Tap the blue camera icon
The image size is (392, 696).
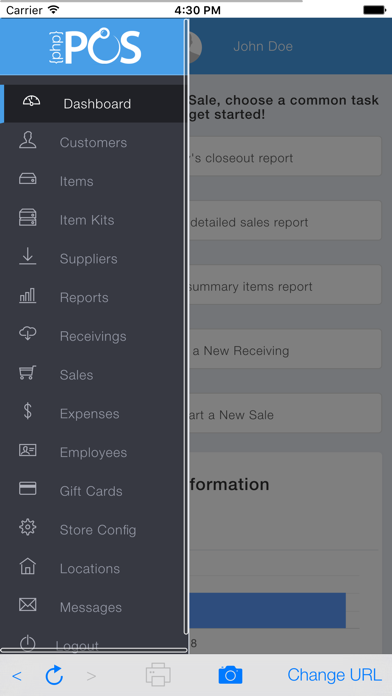230,675
